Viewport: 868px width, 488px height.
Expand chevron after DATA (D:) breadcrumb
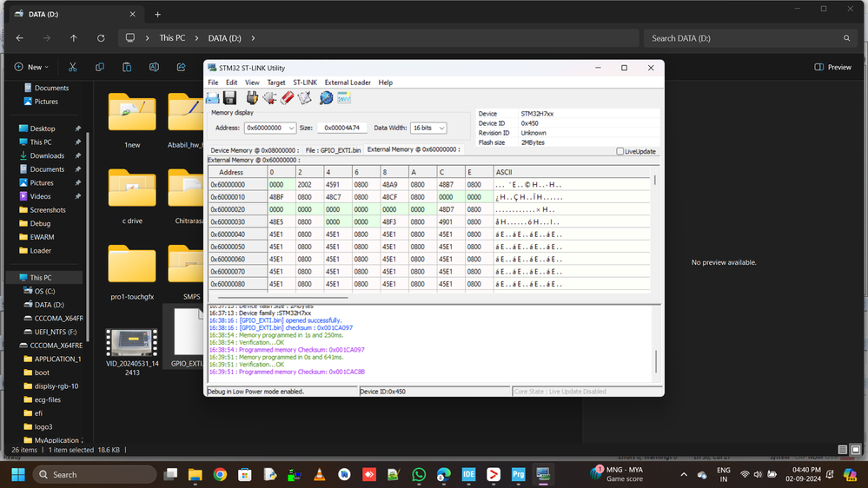point(254,38)
